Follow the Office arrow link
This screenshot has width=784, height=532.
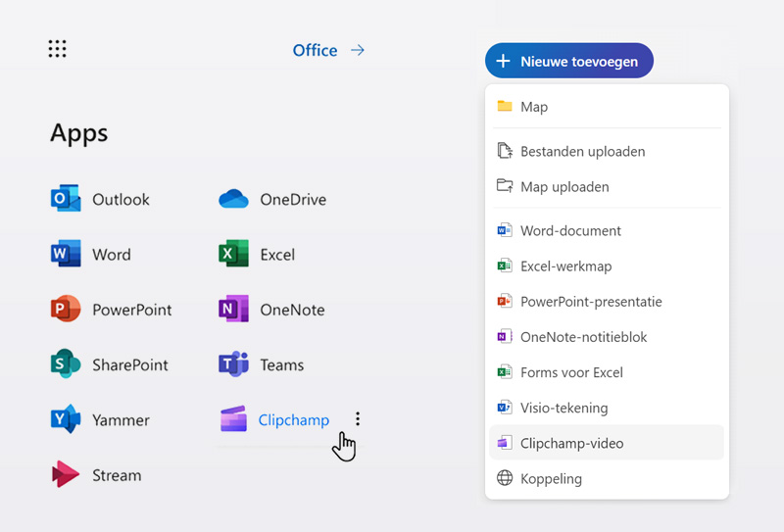click(328, 50)
